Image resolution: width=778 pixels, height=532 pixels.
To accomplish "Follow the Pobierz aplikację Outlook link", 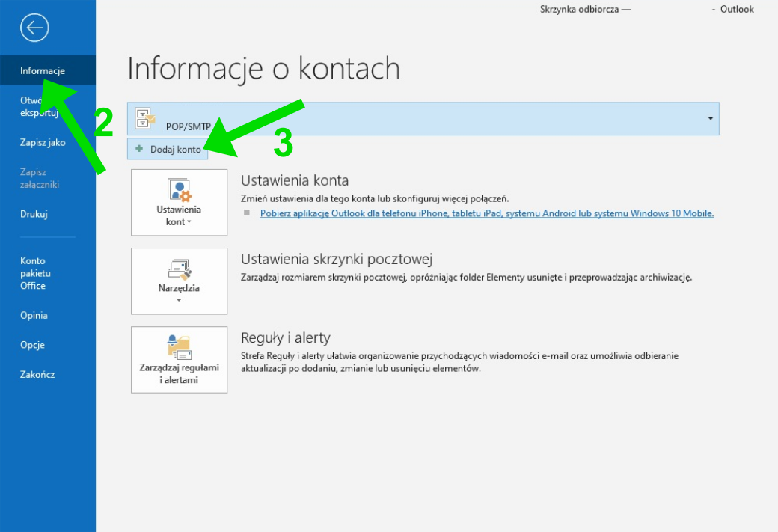I will (x=486, y=213).
